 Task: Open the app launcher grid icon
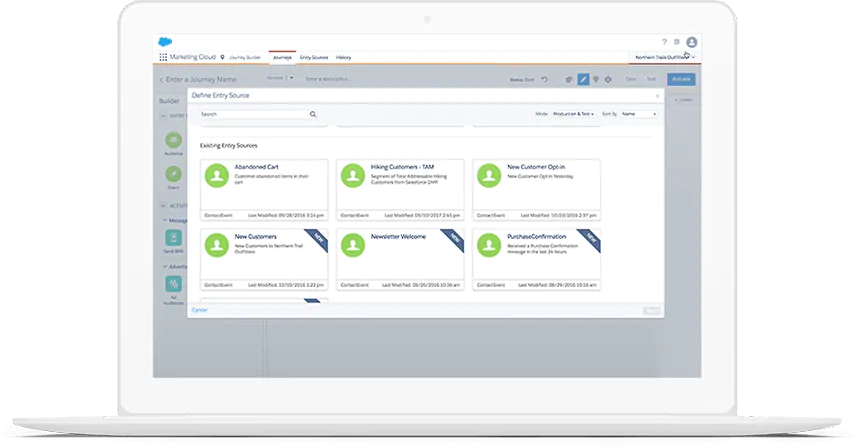coord(163,57)
